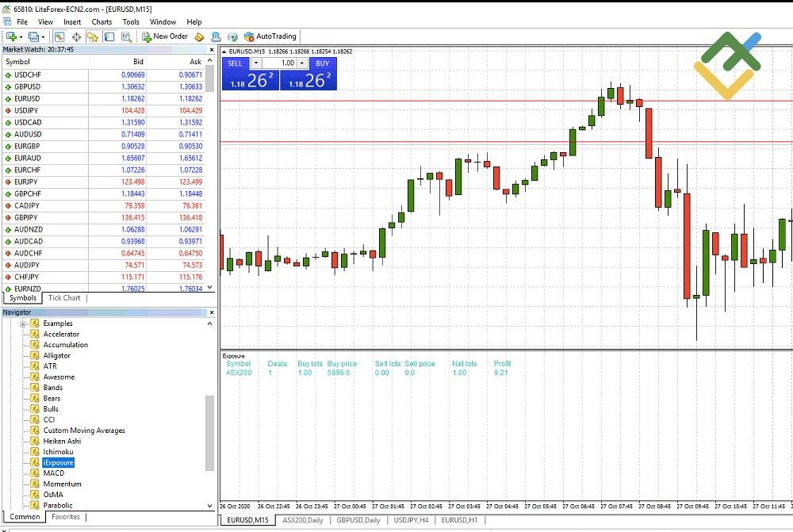Select the standard cursor tool
793x532 pixels.
coord(59,37)
